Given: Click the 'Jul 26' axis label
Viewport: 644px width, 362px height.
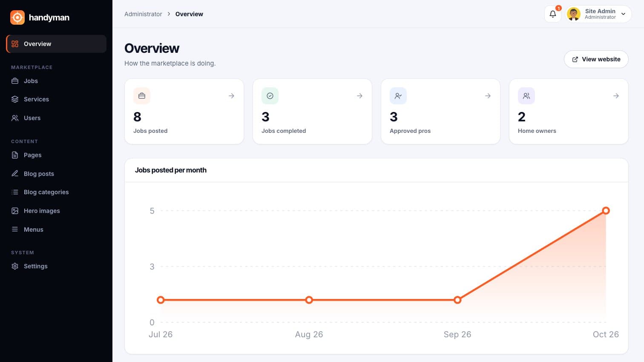Looking at the screenshot, I should (161, 334).
